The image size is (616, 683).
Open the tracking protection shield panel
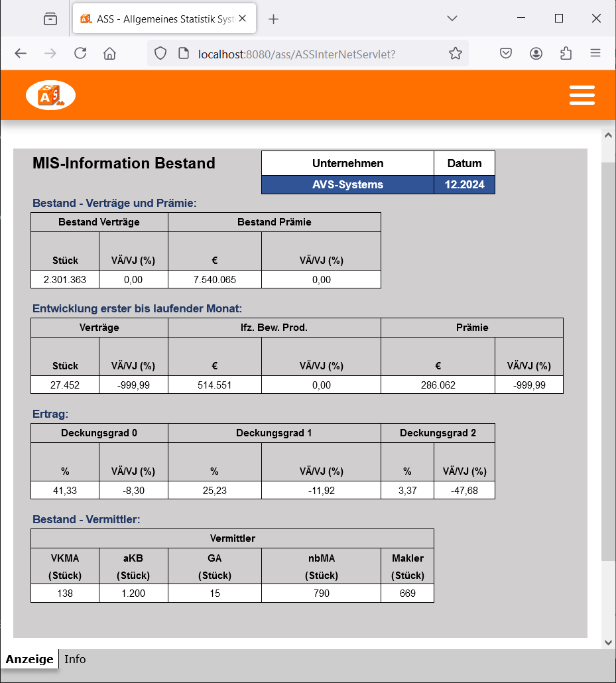160,54
